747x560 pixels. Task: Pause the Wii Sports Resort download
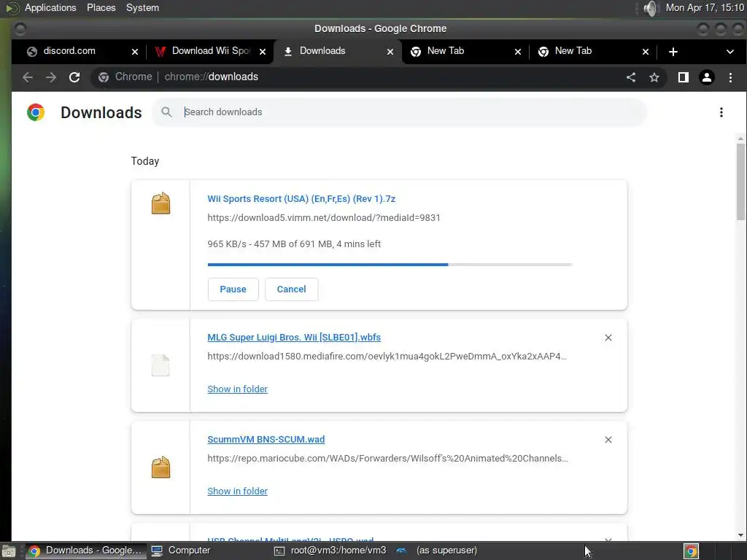[x=233, y=289]
